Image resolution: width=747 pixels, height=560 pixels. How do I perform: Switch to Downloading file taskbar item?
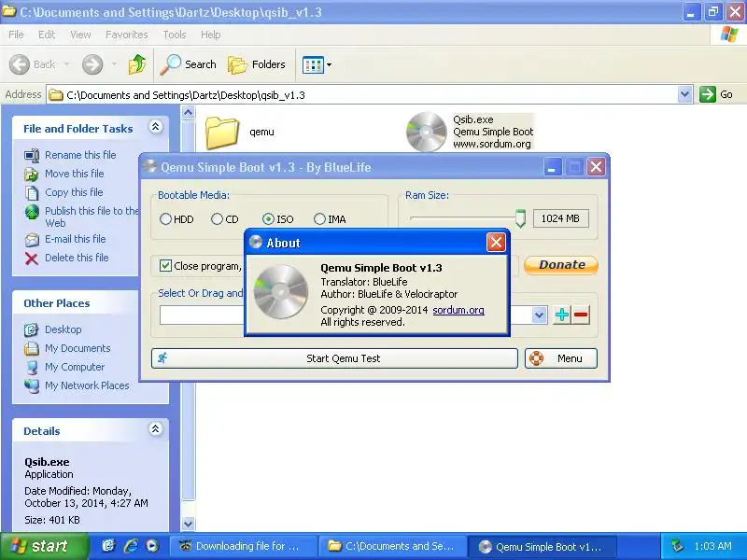click(242, 546)
